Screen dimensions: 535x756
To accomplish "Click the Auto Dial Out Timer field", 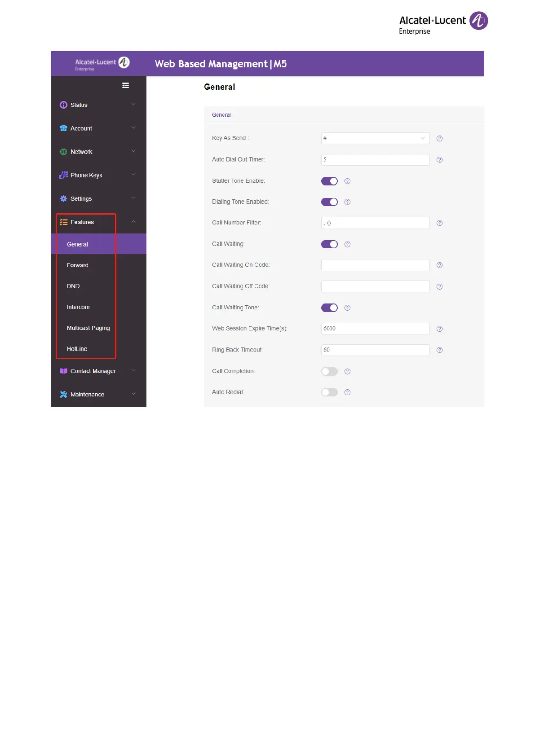I will 375,160.
